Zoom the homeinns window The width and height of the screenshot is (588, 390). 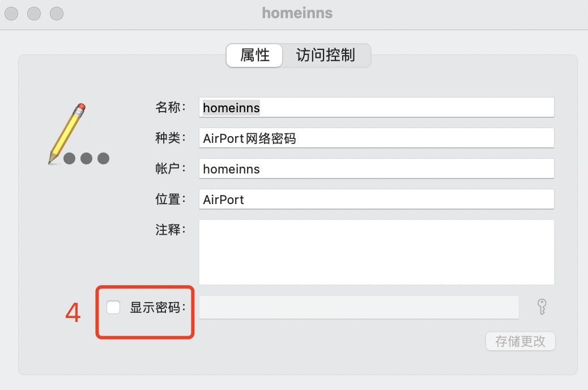57,13
